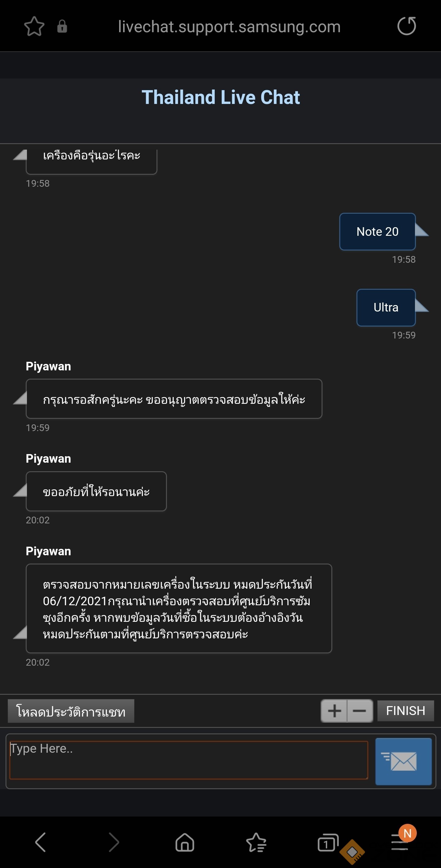The height and width of the screenshot is (868, 441).
Task: Increase chat text size with plus
Action: click(334, 711)
